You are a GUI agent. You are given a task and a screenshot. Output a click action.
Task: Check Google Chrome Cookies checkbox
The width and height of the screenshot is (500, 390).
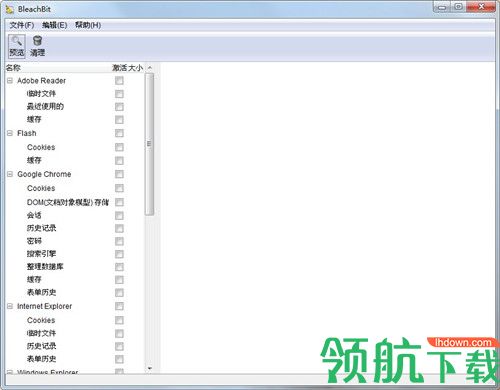(x=119, y=188)
